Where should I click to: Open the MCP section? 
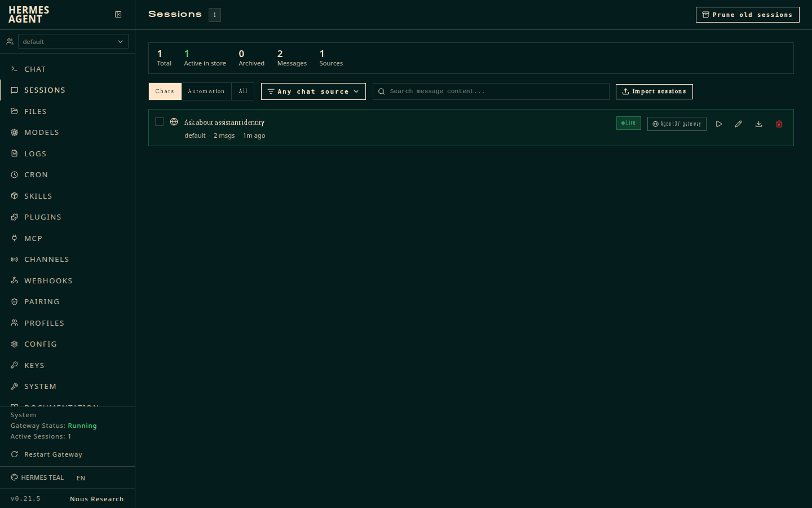tap(68, 238)
